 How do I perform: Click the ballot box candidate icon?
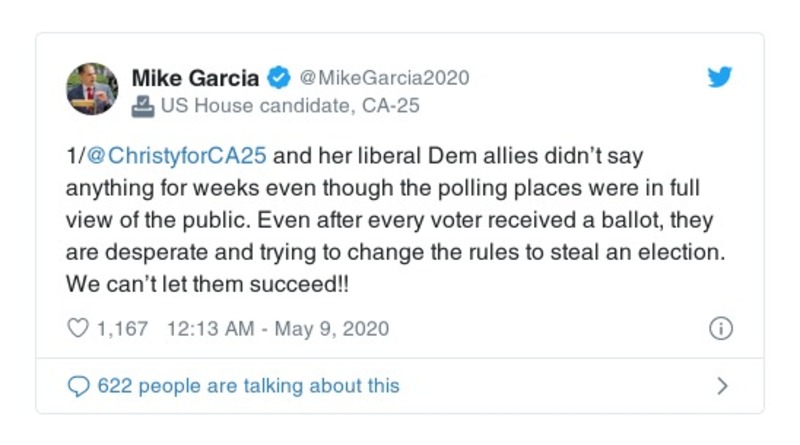(x=143, y=104)
